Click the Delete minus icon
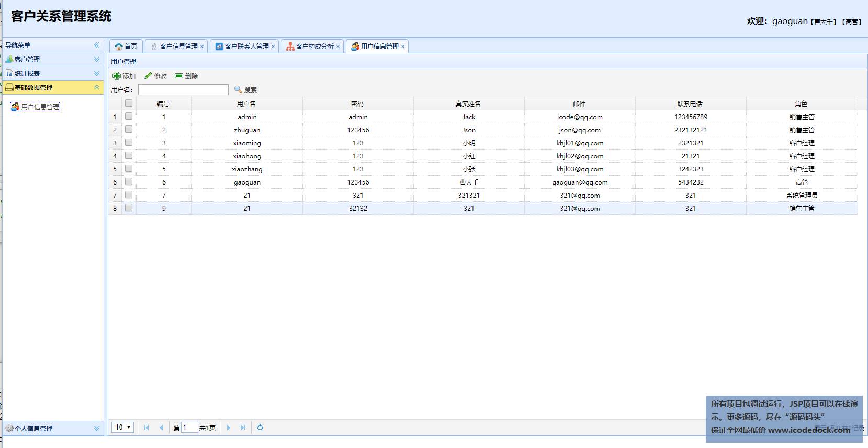This screenshot has width=868, height=448. coord(179,76)
